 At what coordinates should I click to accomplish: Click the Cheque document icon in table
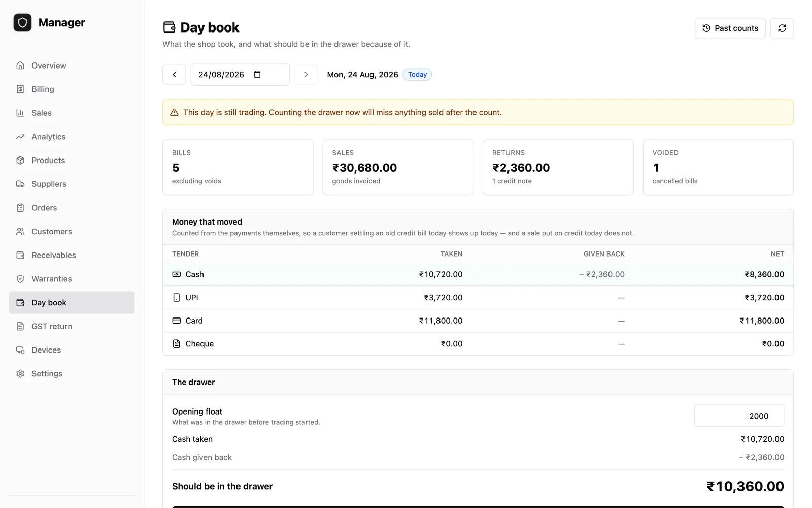177,344
